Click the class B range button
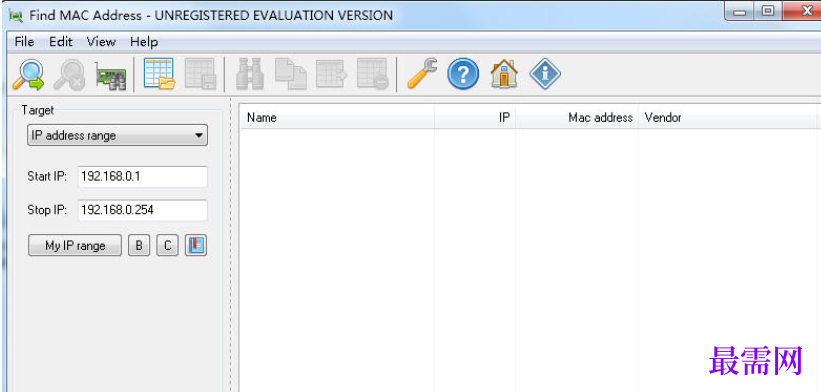The height and width of the screenshot is (392, 821). coord(139,245)
